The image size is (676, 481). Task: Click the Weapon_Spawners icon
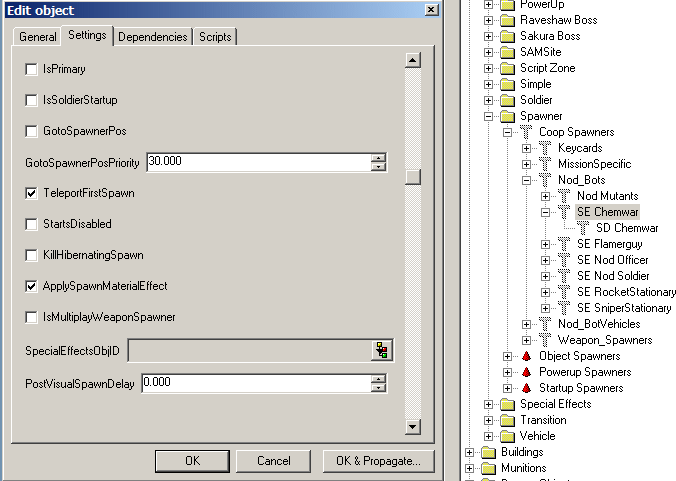tap(545, 340)
